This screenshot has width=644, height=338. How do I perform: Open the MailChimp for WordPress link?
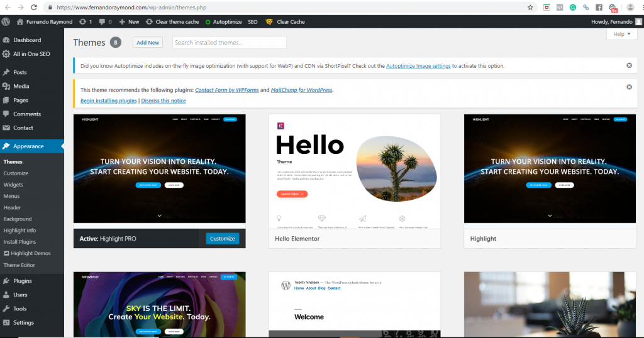click(301, 90)
